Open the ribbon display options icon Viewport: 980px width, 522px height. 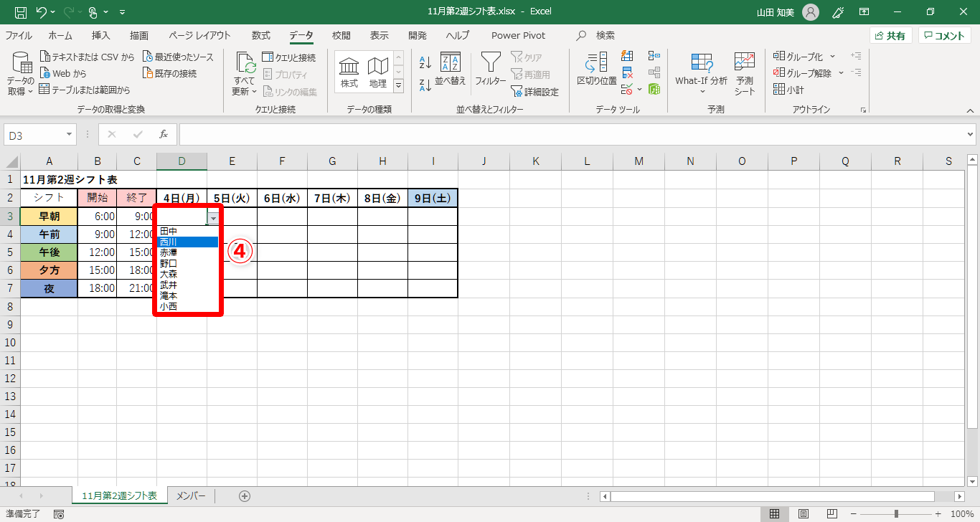[864, 12]
